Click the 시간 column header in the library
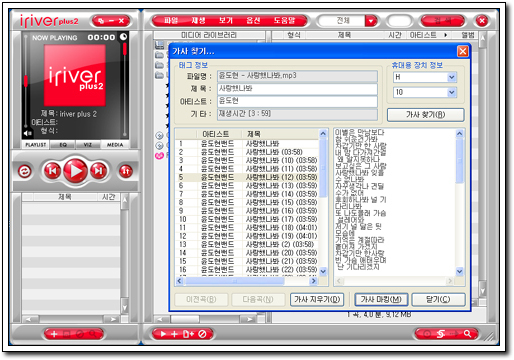 coord(395,35)
